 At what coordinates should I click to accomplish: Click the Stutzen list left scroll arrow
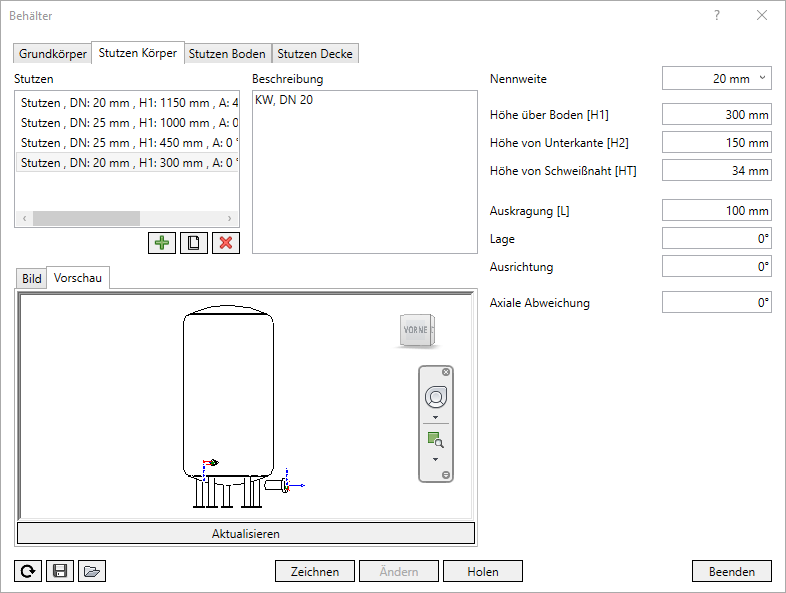point(24,219)
